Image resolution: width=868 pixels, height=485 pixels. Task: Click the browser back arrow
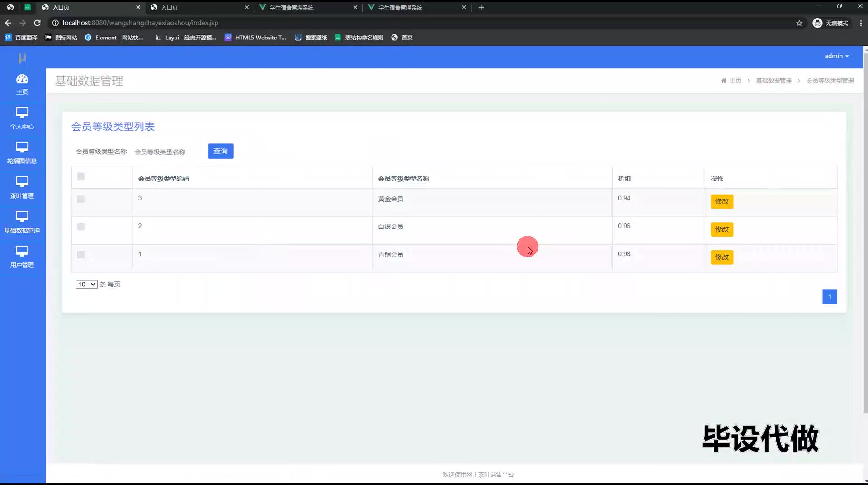pyautogui.click(x=8, y=23)
